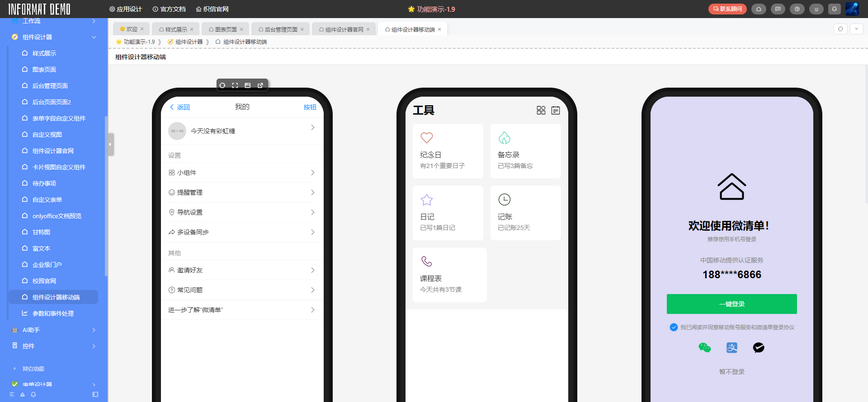Open the notifications bell in the top bar
Viewport: 868px width, 402px height.
(x=835, y=9)
